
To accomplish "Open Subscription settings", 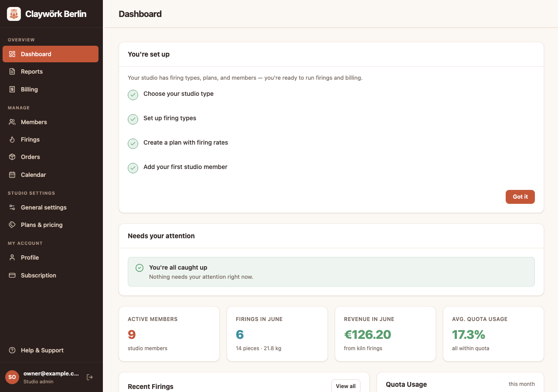I will [51, 275].
